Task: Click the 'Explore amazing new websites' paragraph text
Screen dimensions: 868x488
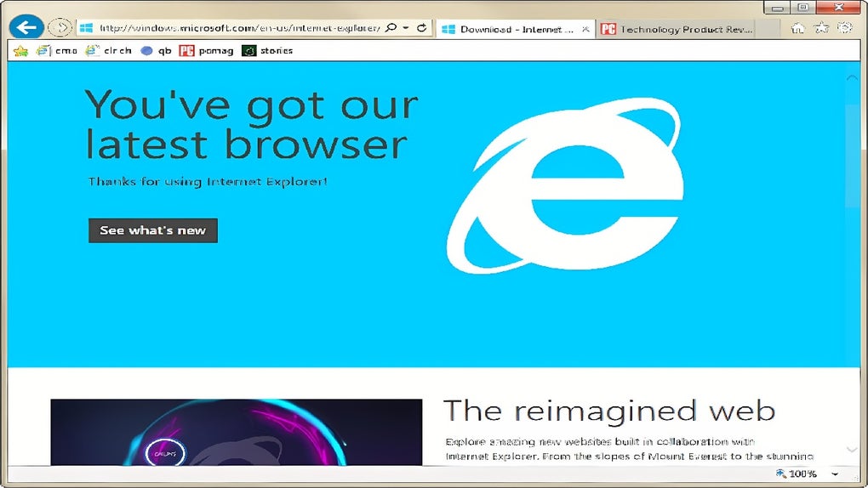Action: [x=630, y=449]
